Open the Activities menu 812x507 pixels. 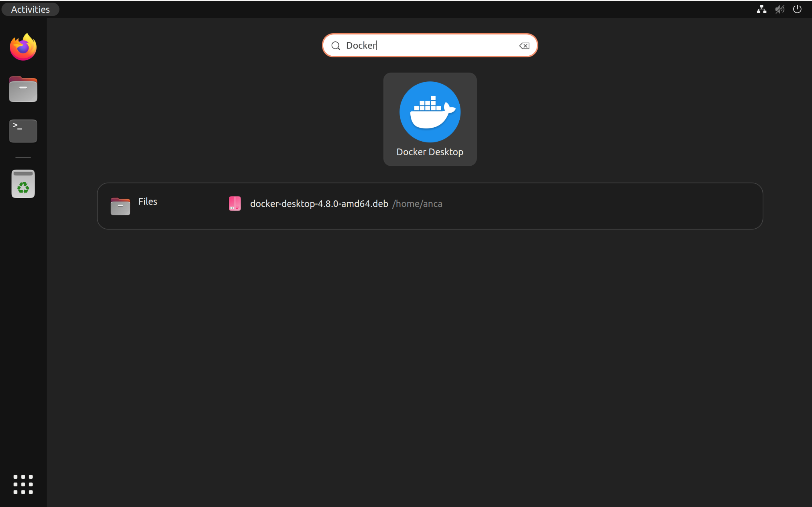click(x=30, y=8)
